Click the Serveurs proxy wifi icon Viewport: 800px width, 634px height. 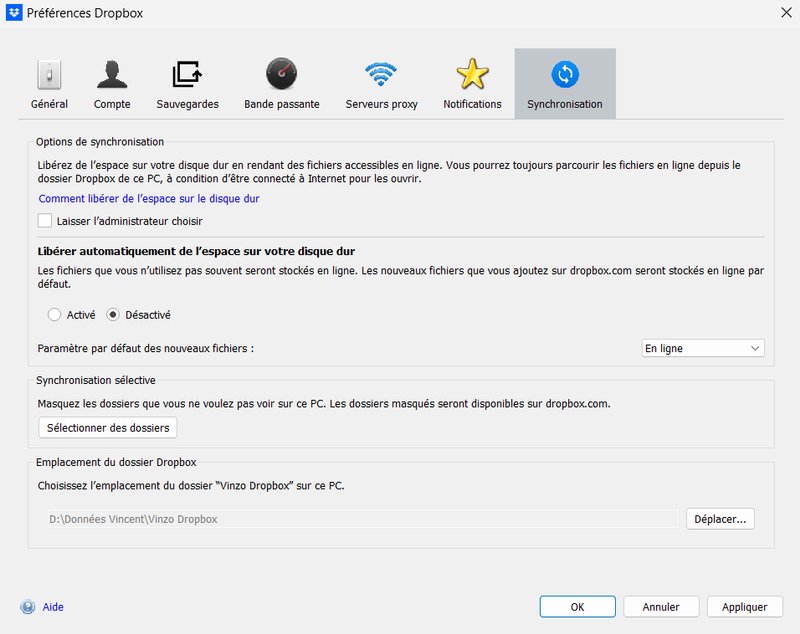pos(381,74)
